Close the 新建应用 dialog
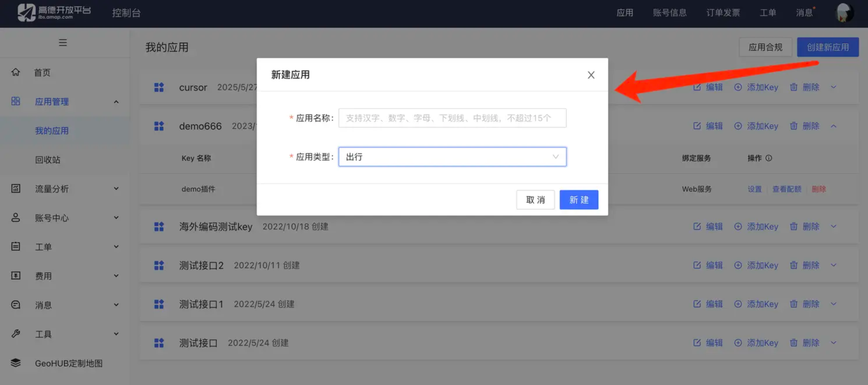868x385 pixels. click(x=591, y=75)
